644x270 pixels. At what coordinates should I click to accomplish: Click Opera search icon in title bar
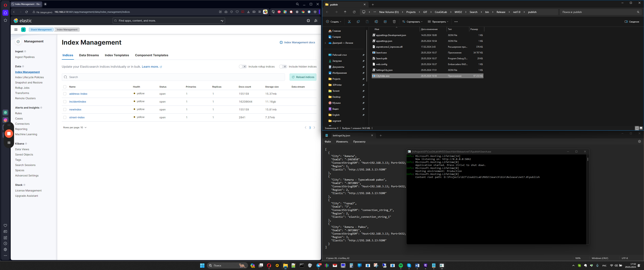(297, 4)
